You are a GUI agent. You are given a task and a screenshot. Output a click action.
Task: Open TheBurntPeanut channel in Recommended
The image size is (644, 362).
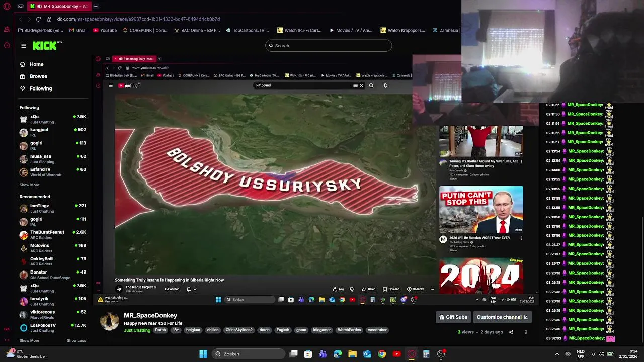[x=53, y=235]
